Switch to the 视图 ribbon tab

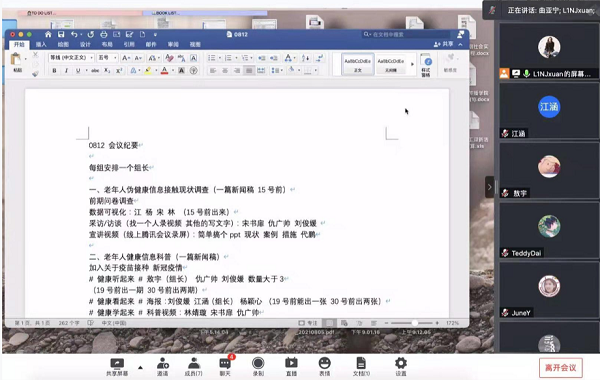coord(195,44)
